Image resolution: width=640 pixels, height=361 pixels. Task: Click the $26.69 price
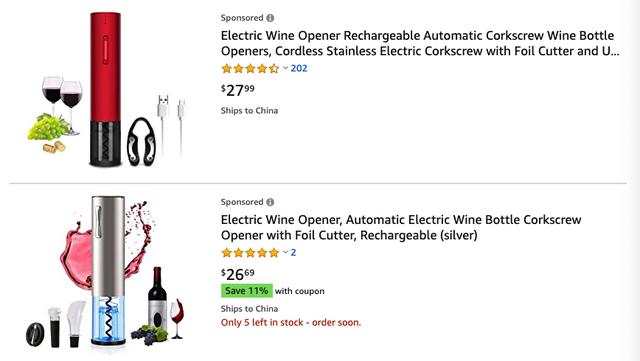pyautogui.click(x=238, y=274)
